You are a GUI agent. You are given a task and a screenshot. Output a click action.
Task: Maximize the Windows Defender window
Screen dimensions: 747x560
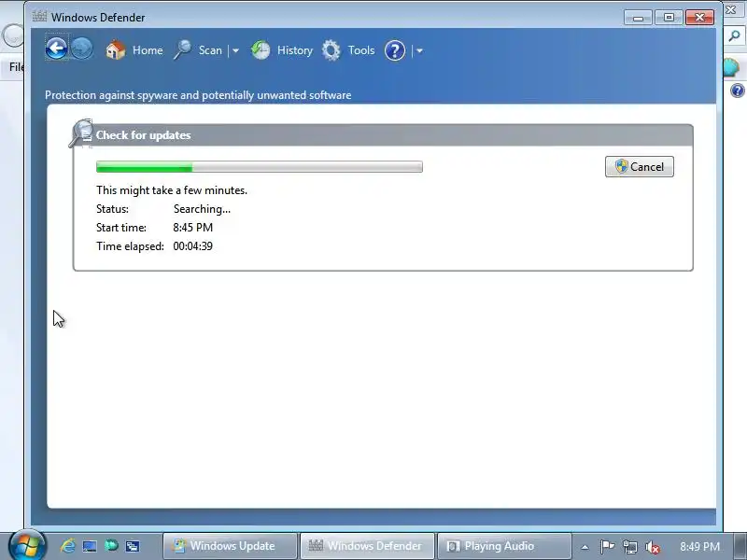click(669, 18)
